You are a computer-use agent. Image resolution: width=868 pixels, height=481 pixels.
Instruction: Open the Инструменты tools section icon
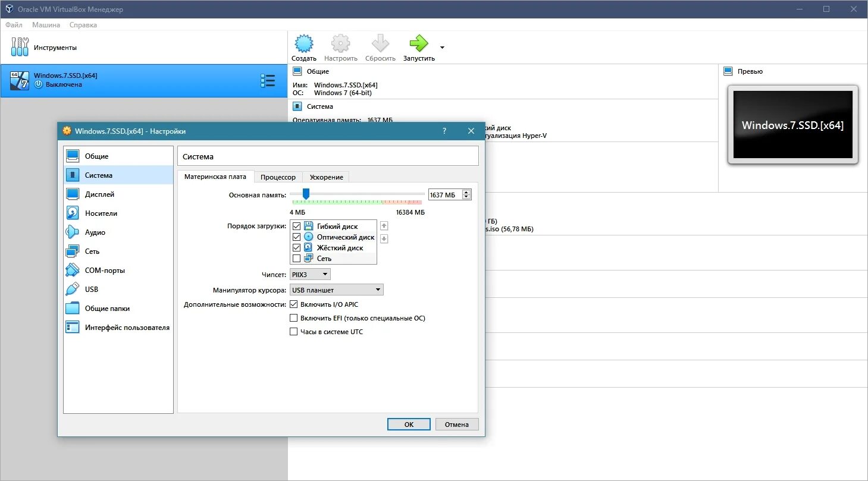point(20,47)
